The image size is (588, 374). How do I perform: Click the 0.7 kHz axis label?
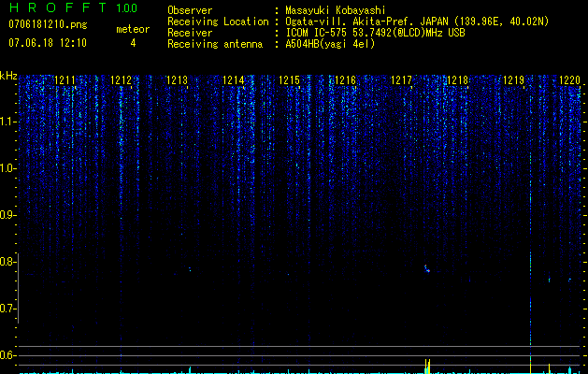(x=7, y=309)
